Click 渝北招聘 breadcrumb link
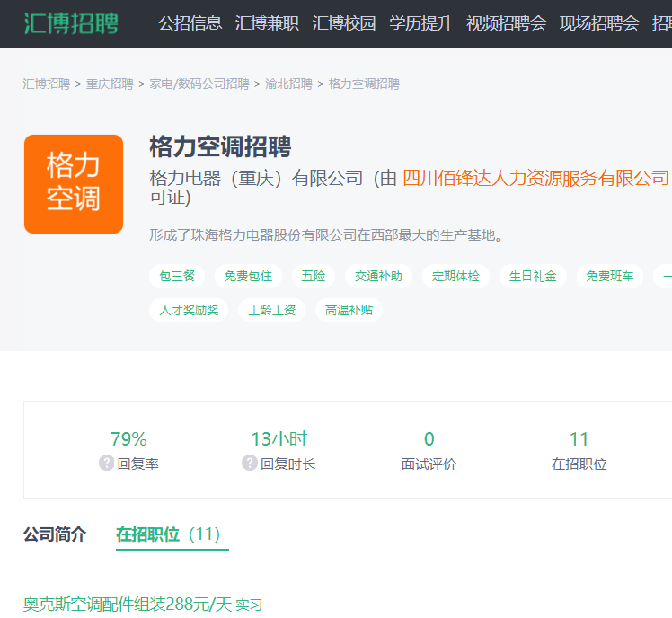The image size is (672, 618). tap(289, 84)
